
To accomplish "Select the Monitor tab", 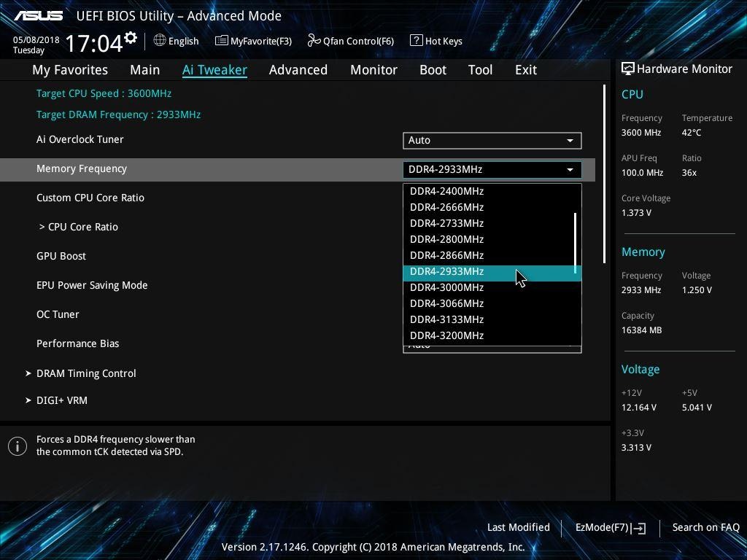I will [373, 69].
